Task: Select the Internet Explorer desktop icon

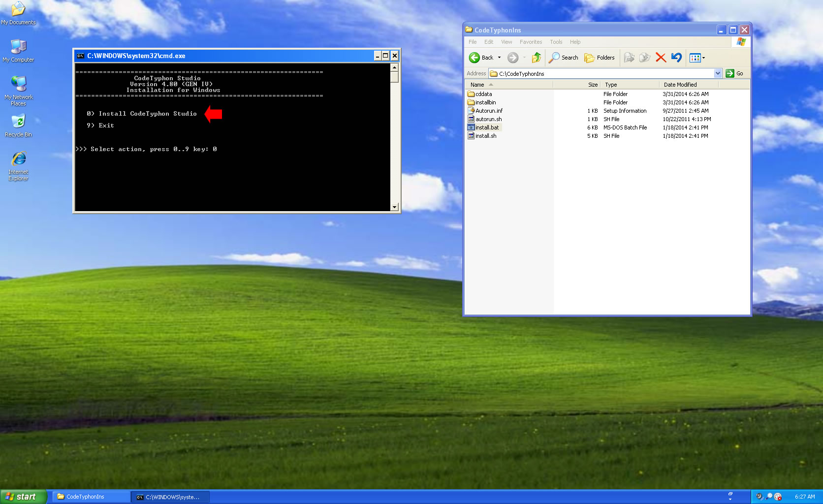Action: (x=18, y=166)
